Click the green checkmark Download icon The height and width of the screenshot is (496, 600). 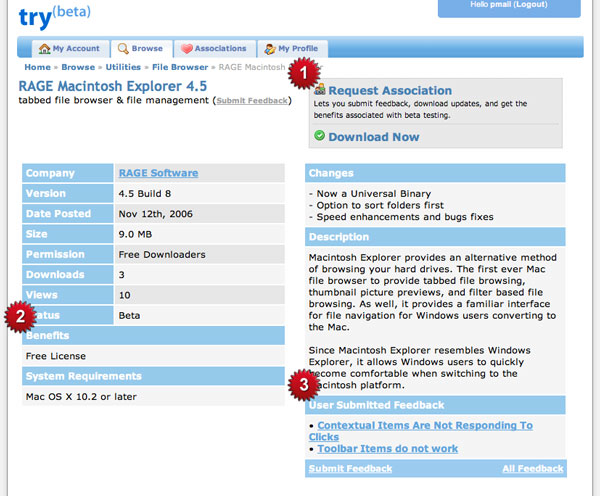pos(319,135)
